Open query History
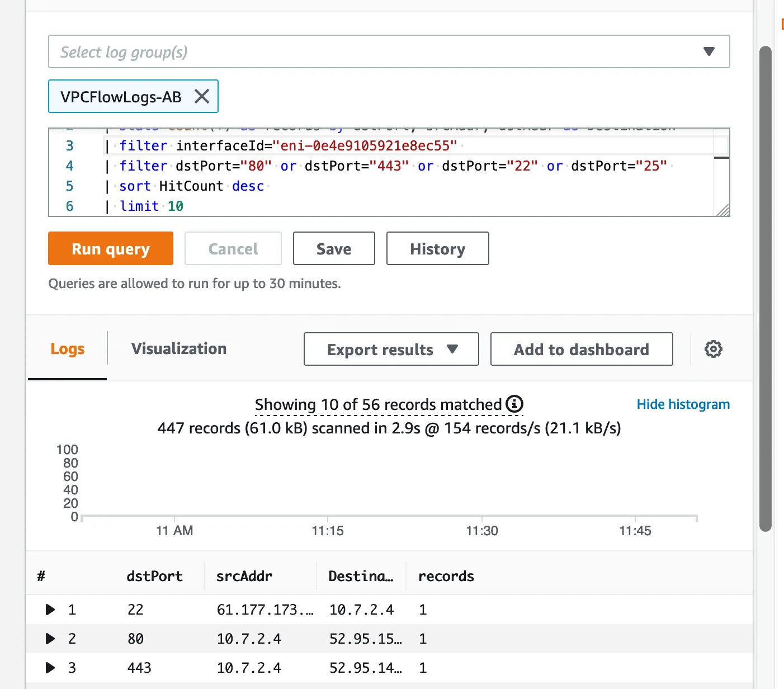 (437, 249)
